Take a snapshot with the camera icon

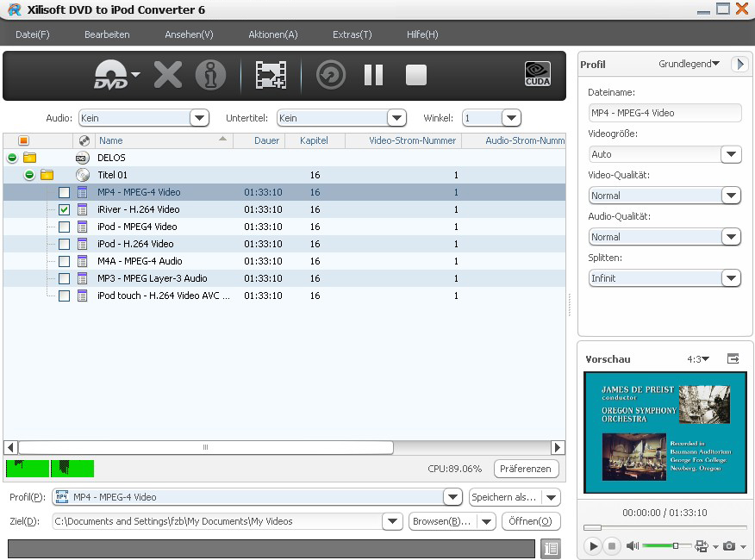click(729, 546)
